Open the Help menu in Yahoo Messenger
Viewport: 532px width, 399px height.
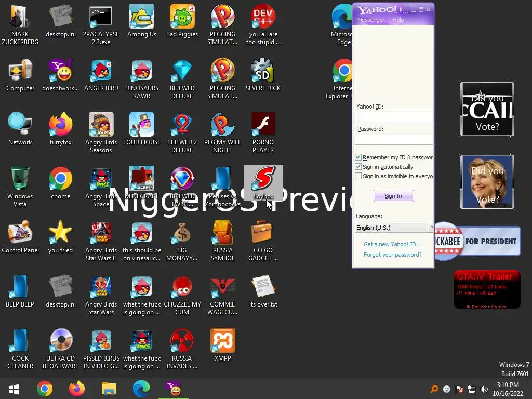pyautogui.click(x=398, y=20)
